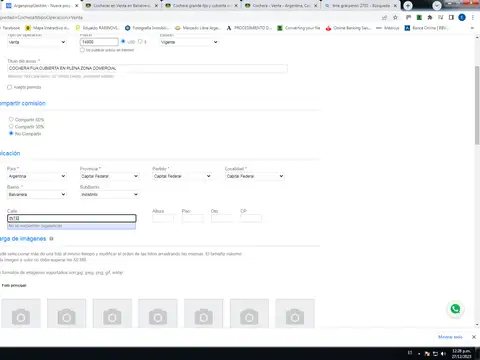Screen dimensions: 480x360
Task: Click the CP postal code input field
Action: point(251,218)
